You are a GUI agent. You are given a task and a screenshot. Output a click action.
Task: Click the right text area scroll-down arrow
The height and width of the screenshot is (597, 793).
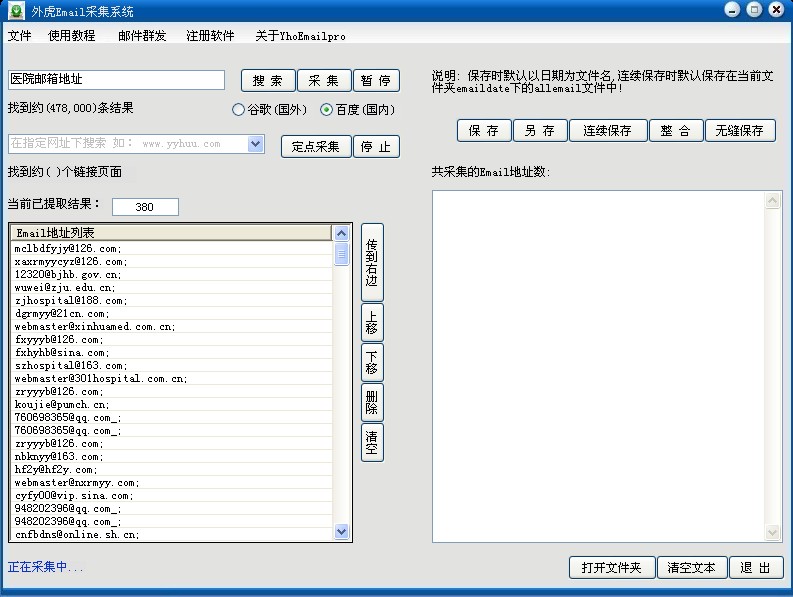[x=773, y=532]
